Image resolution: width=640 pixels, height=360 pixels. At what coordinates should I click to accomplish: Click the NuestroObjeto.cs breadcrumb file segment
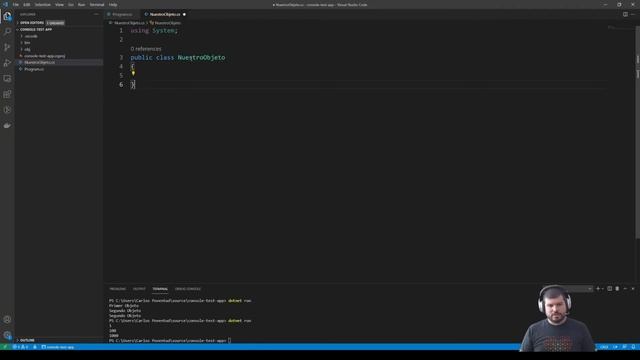tap(129, 23)
